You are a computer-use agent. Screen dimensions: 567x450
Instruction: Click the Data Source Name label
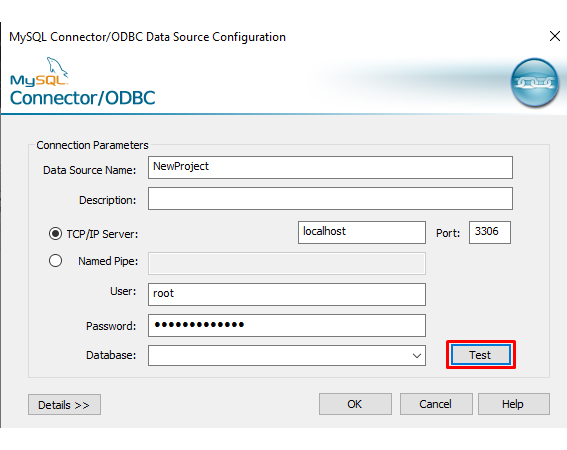pos(89,170)
